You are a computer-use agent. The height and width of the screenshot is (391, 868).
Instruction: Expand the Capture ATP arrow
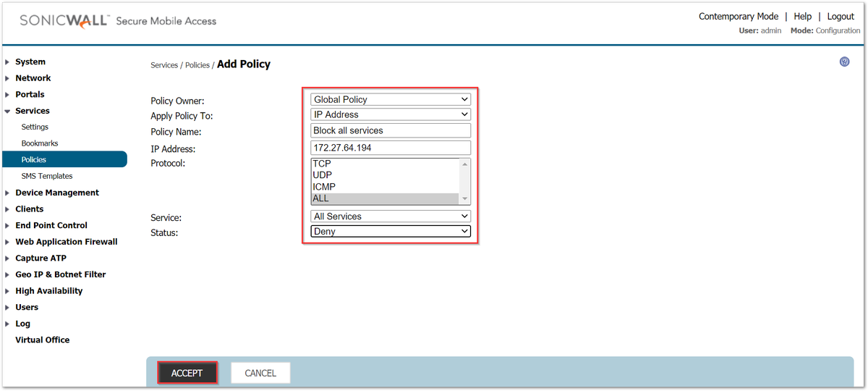coord(7,258)
